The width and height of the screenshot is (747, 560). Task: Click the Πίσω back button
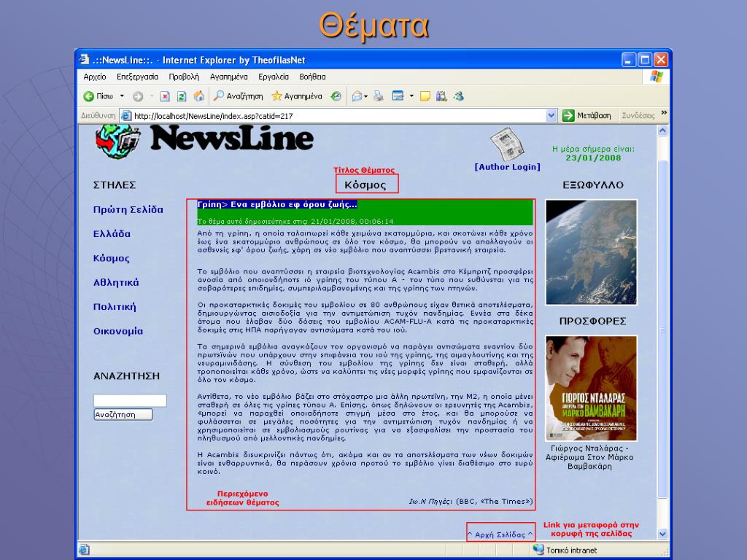[98, 97]
